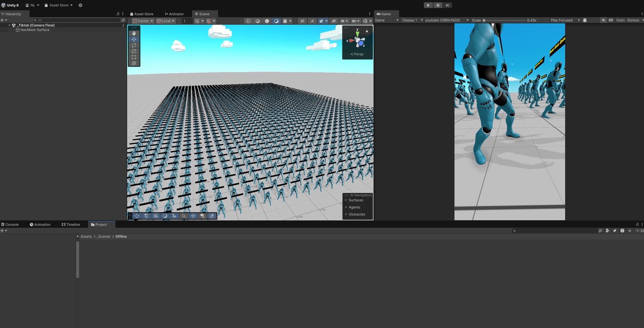This screenshot has height=328, width=644.
Task: Select the Hand pan tool
Action: tap(134, 33)
